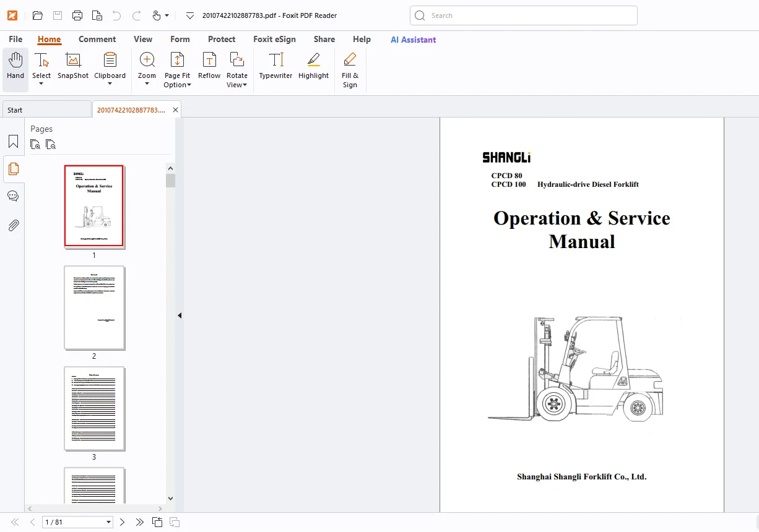Select the page 2 thumbnail
The width and height of the screenshot is (759, 532).
pyautogui.click(x=94, y=307)
